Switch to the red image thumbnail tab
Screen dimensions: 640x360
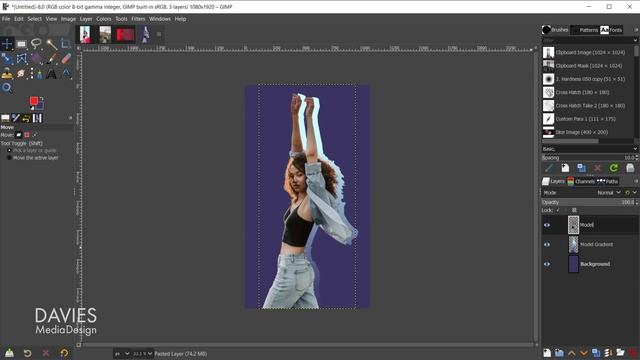[125, 35]
